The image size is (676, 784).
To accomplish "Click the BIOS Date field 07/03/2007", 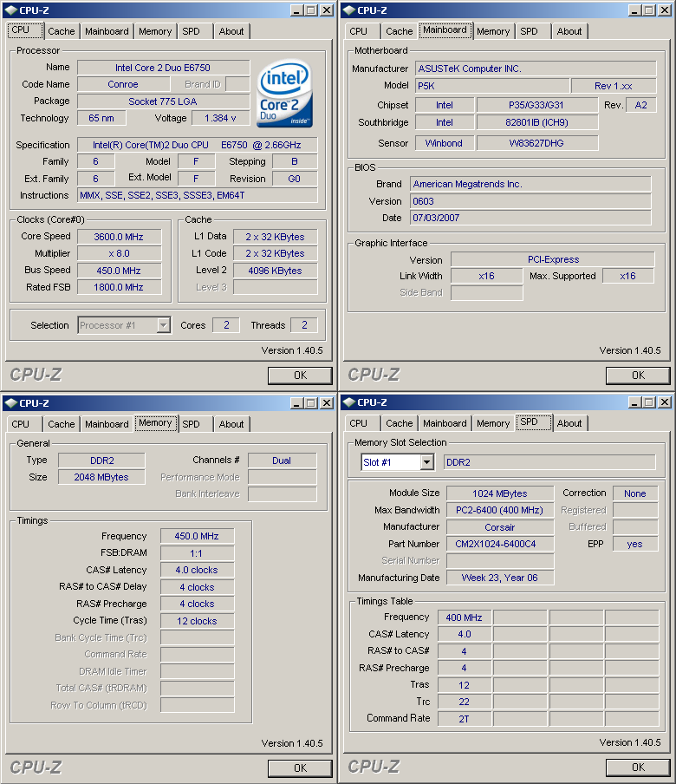I will tap(530, 218).
